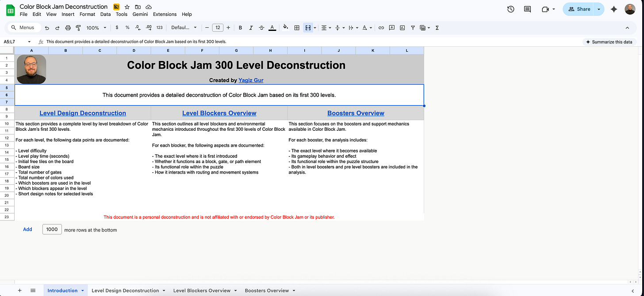This screenshot has height=296, width=644.
Task: Open the Google account avatar
Action: pos(630,9)
